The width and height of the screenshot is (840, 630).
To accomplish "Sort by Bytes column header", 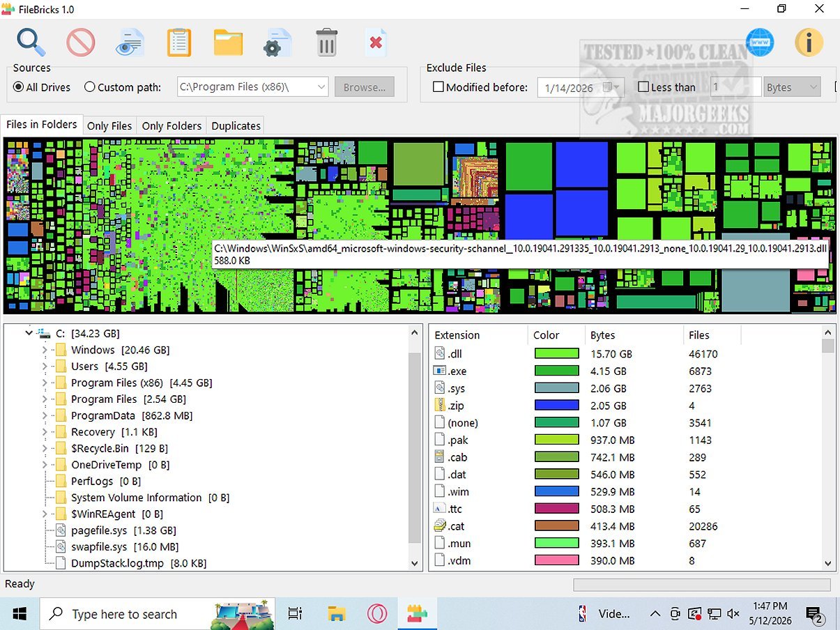I will pyautogui.click(x=634, y=335).
